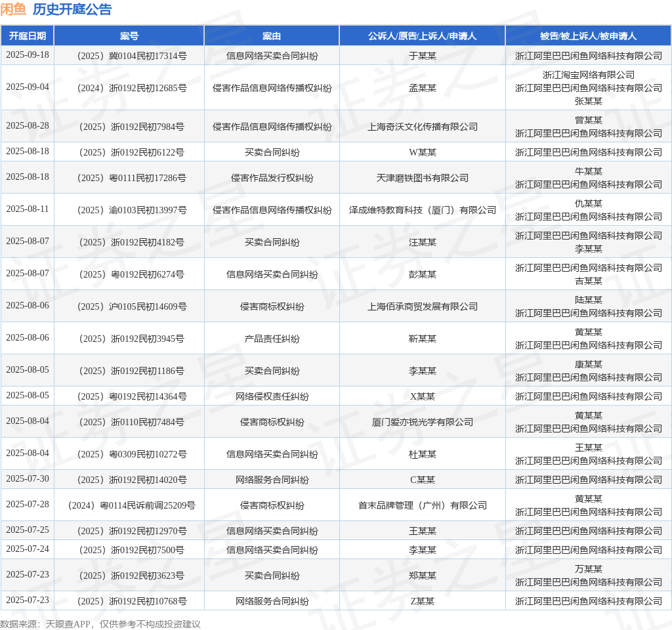This screenshot has width=672, height=630.
Task: Click plaintiff X某某
Action: [423, 396]
